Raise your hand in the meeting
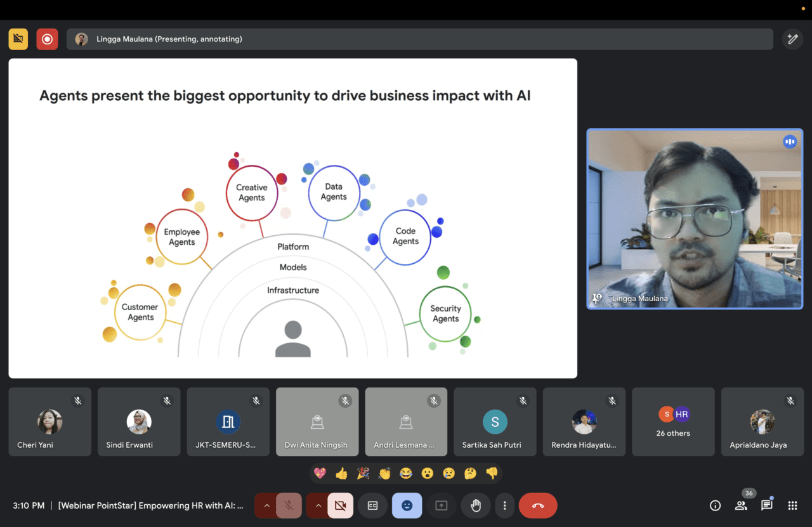 pos(476,505)
